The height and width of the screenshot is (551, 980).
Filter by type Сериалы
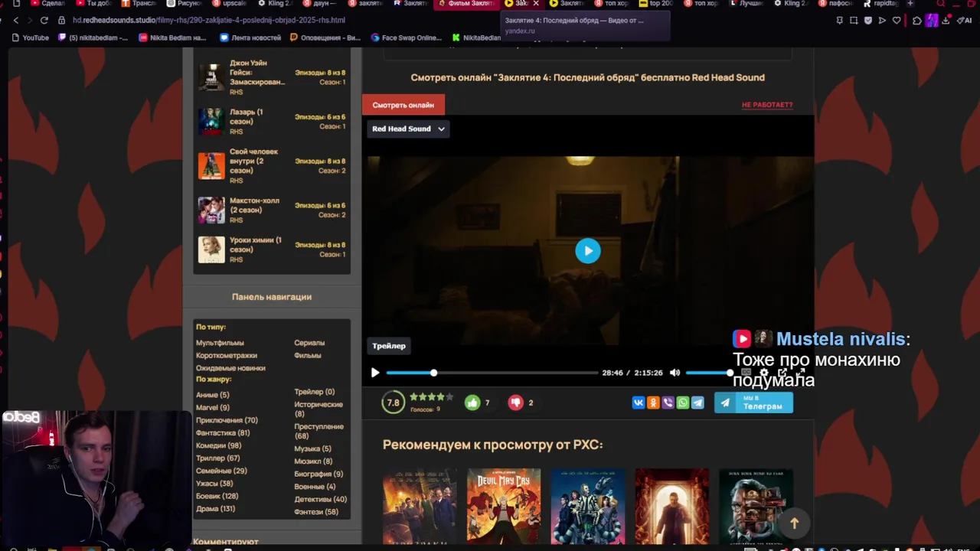tap(309, 343)
